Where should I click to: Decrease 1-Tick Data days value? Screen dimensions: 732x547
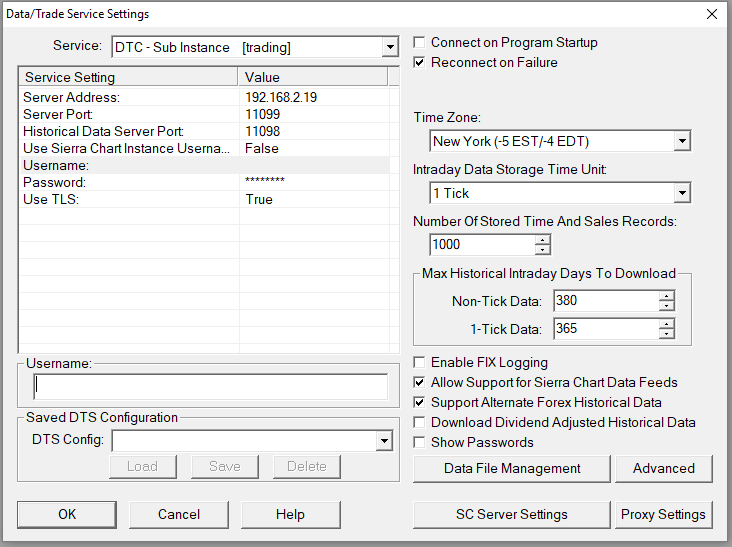[x=667, y=334]
